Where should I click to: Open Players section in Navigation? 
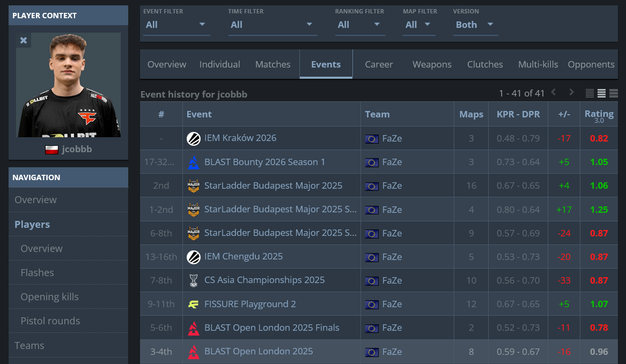click(x=68, y=224)
